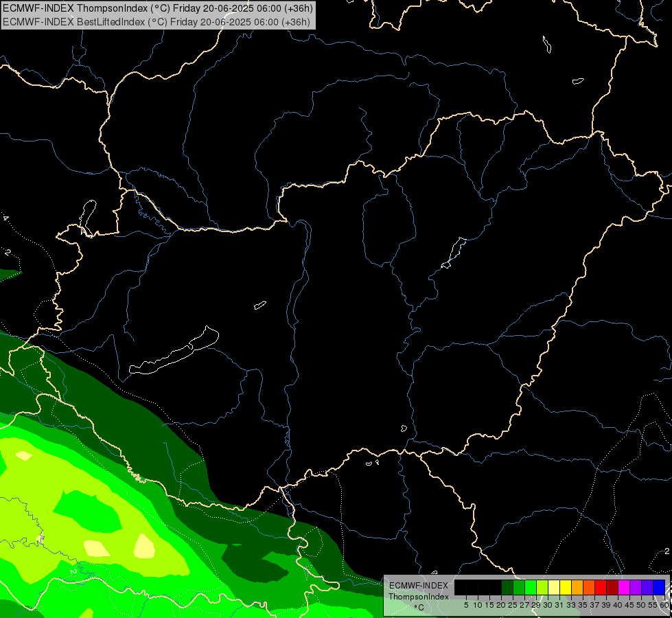Viewport: 672px width, 618px height.
Task: Click the ThompsonIndex title line at top
Action: click(158, 8)
